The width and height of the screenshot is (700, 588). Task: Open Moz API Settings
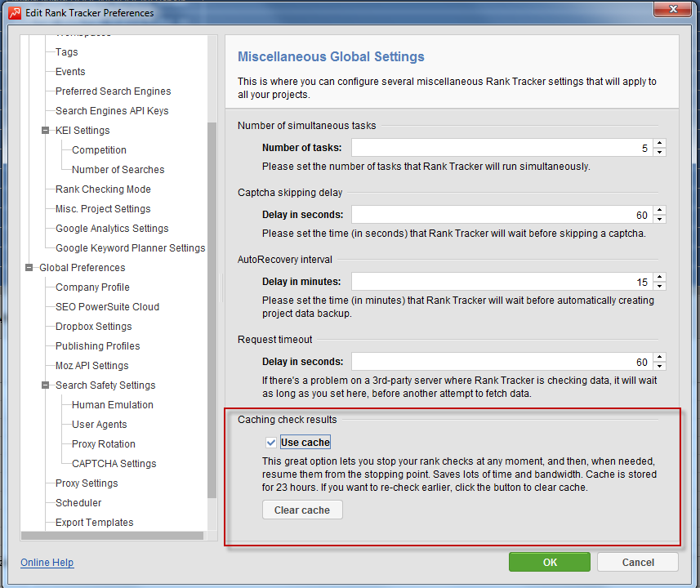pos(91,366)
